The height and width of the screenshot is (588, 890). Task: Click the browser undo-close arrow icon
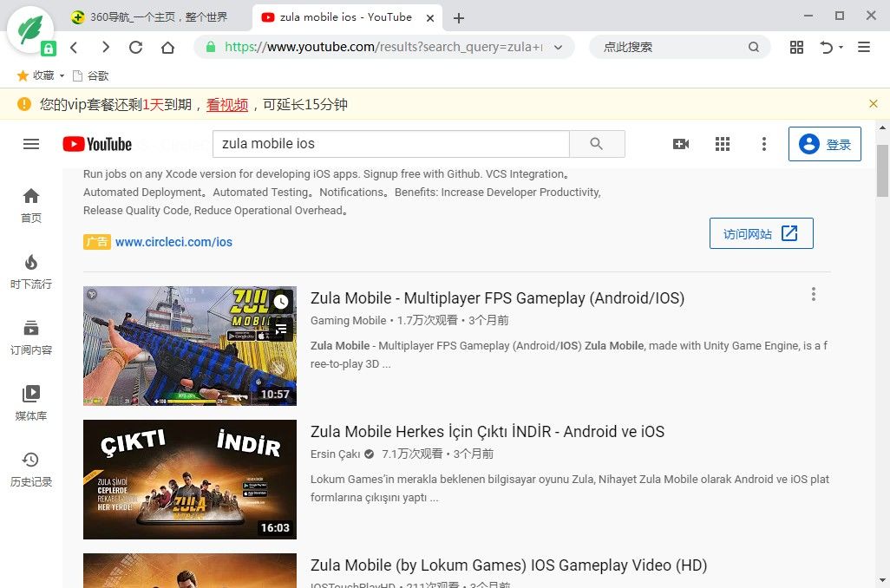(x=827, y=47)
